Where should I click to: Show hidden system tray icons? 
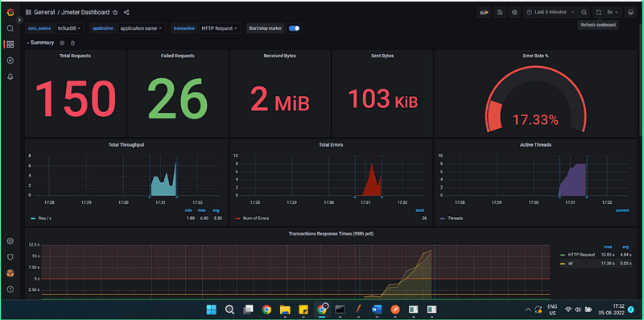click(x=528, y=310)
